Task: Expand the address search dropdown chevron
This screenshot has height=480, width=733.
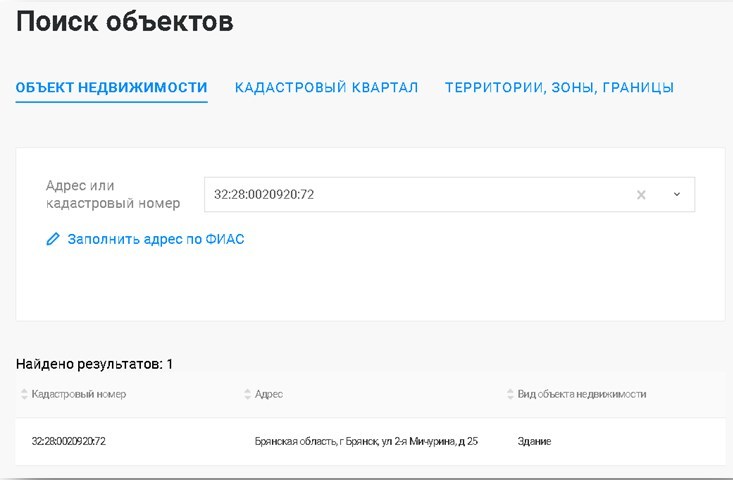Action: (x=677, y=195)
